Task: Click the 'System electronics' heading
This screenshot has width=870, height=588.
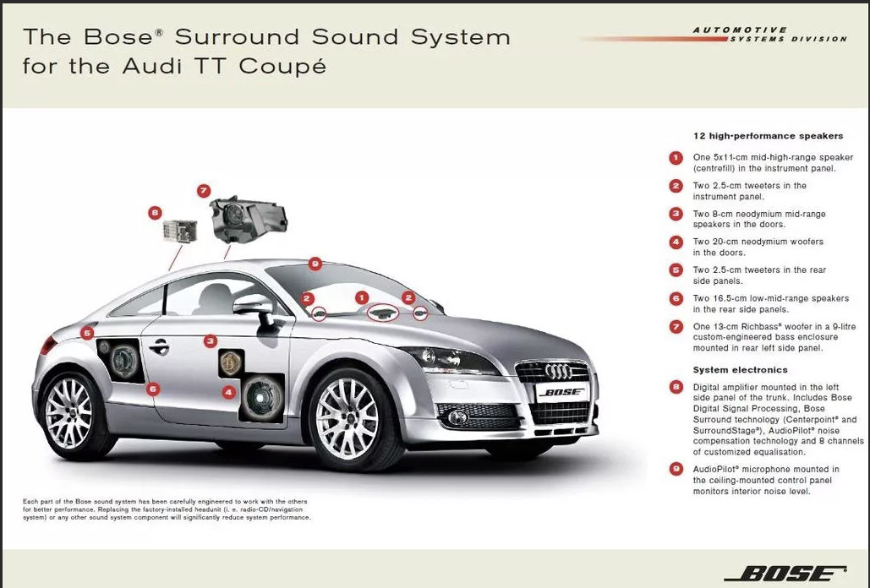Action: 740,370
